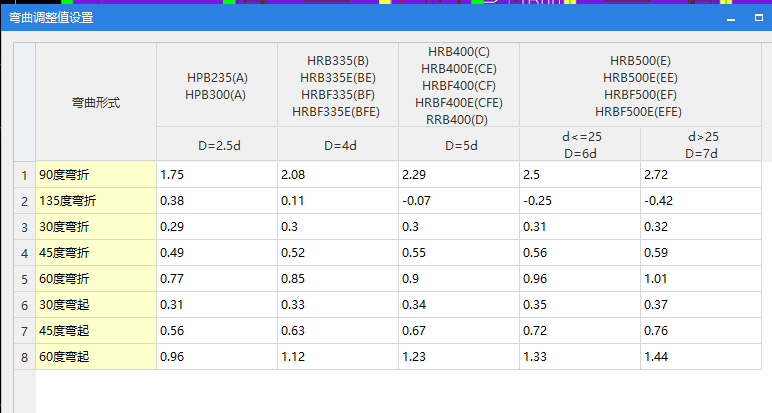The height and width of the screenshot is (413, 772).
Task: Edit the 0.55 value for 45度弯折
Action: (x=459, y=253)
